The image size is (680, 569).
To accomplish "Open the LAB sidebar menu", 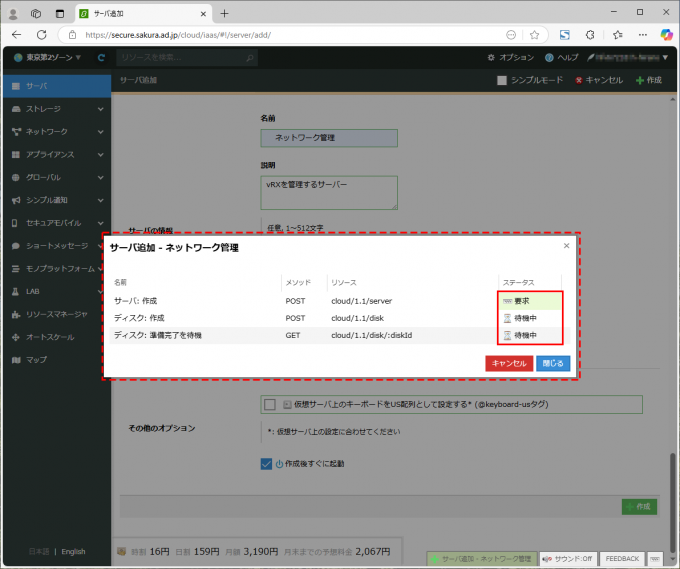I will [57, 291].
